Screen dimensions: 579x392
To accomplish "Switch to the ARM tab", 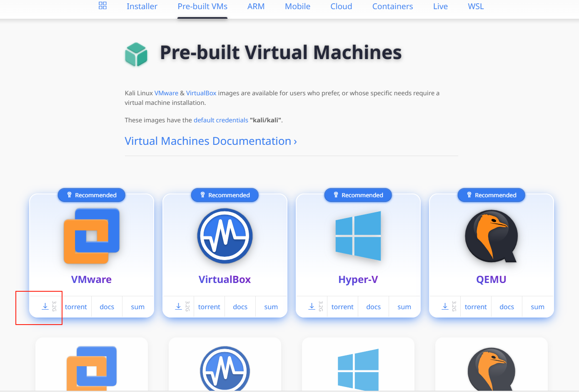I will 256,6.
